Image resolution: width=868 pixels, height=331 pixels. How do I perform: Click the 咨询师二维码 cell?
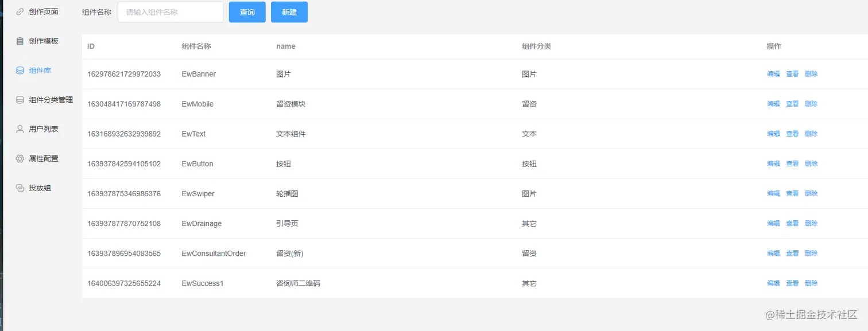(x=298, y=283)
